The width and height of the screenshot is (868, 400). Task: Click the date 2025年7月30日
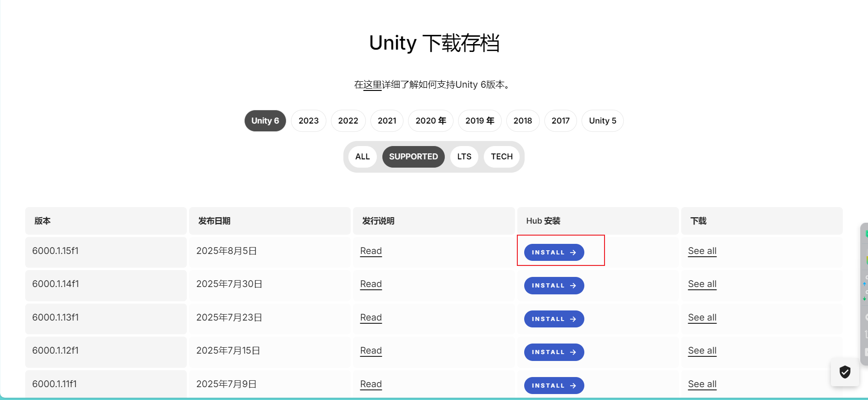(229, 284)
